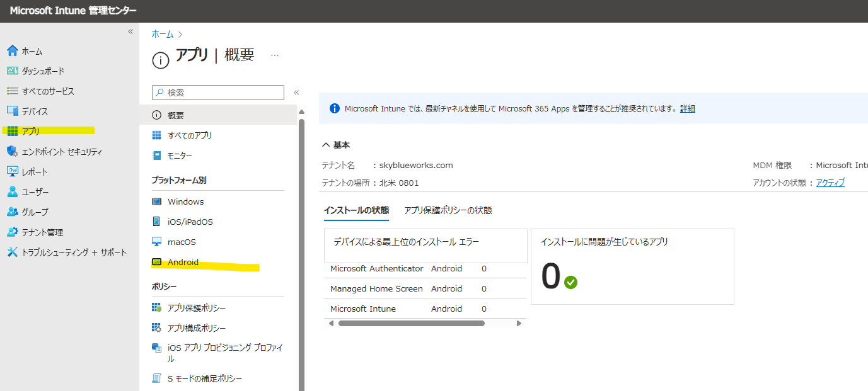The width and height of the screenshot is (868, 391).
Task: Click the アプリ構成ポリシー icon
Action: (x=157, y=328)
